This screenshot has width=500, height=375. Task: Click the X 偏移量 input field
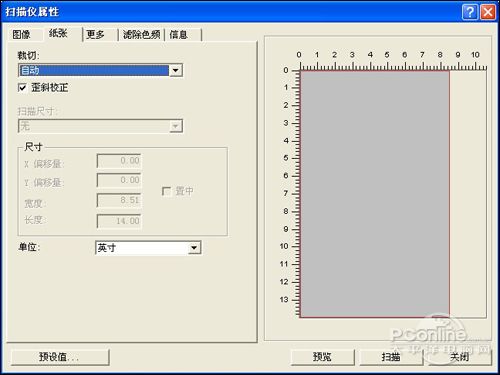point(119,161)
